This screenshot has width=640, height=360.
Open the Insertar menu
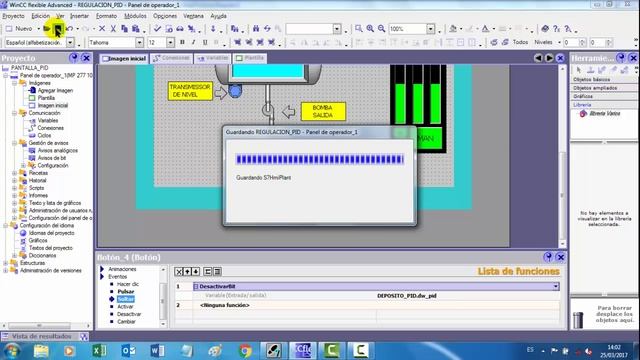[x=79, y=16]
